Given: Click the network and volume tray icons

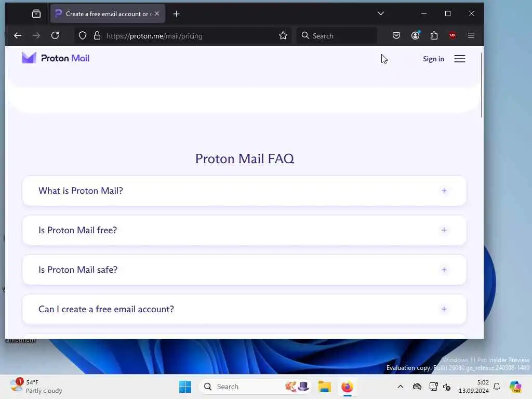Looking at the screenshot, I should click(440, 387).
